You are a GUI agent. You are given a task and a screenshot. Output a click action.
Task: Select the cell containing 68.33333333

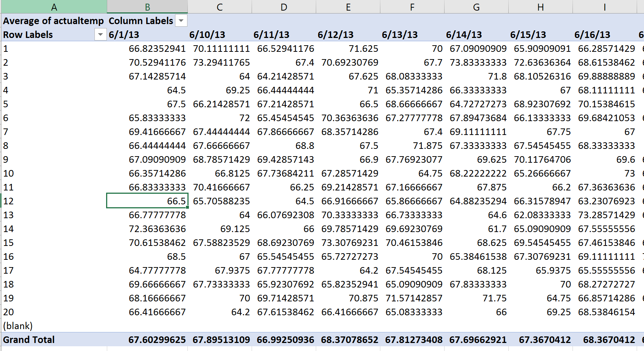pyautogui.click(x=605, y=146)
